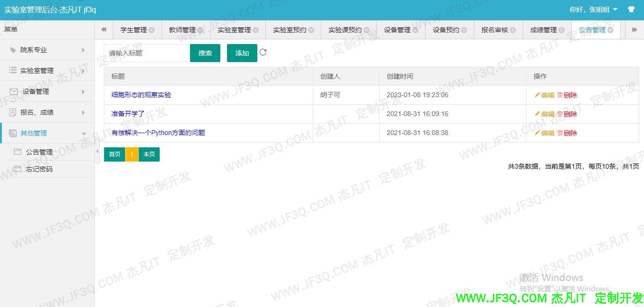Click the tag icon beside 院系专业
The height and width of the screenshot is (307, 644).
12,50
